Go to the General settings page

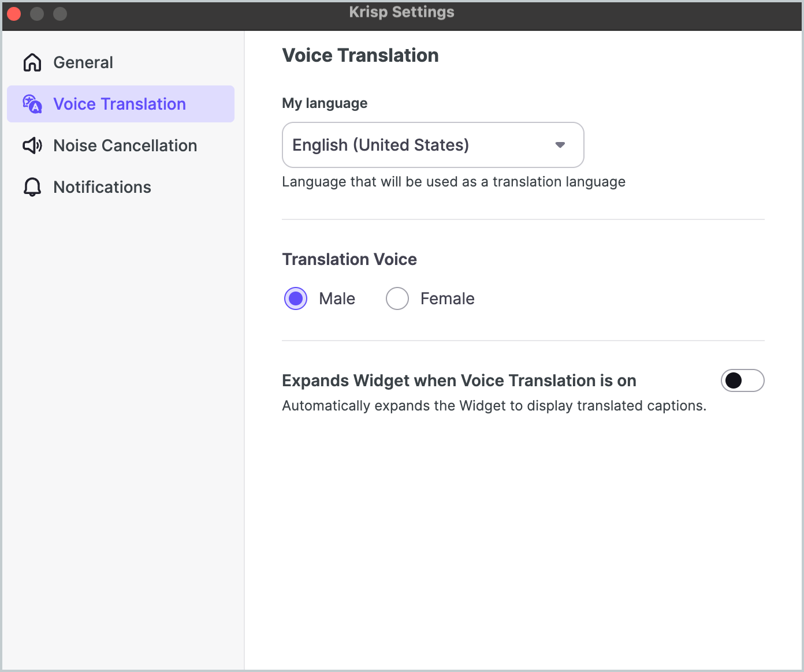(83, 62)
